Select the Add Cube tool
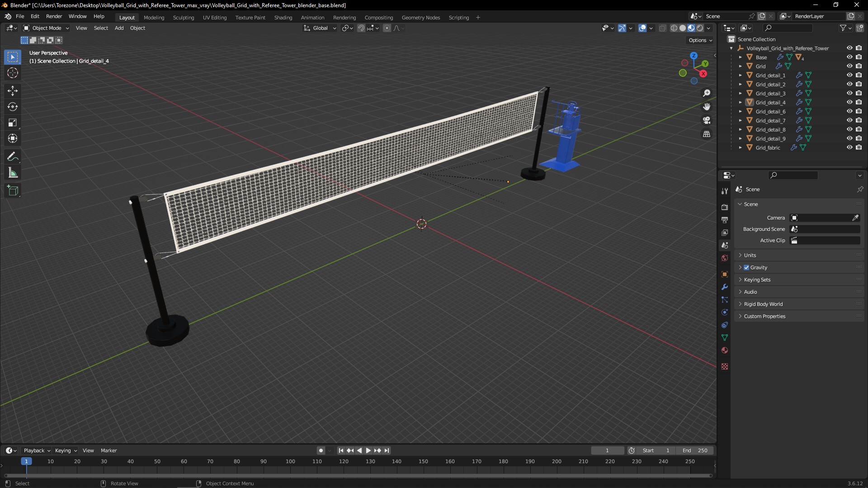 coord(13,191)
